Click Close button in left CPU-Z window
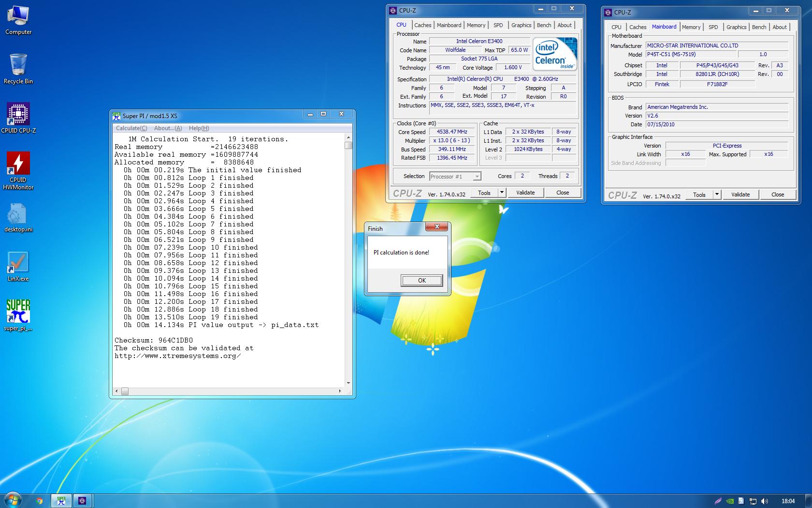The height and width of the screenshot is (508, 812). (563, 193)
